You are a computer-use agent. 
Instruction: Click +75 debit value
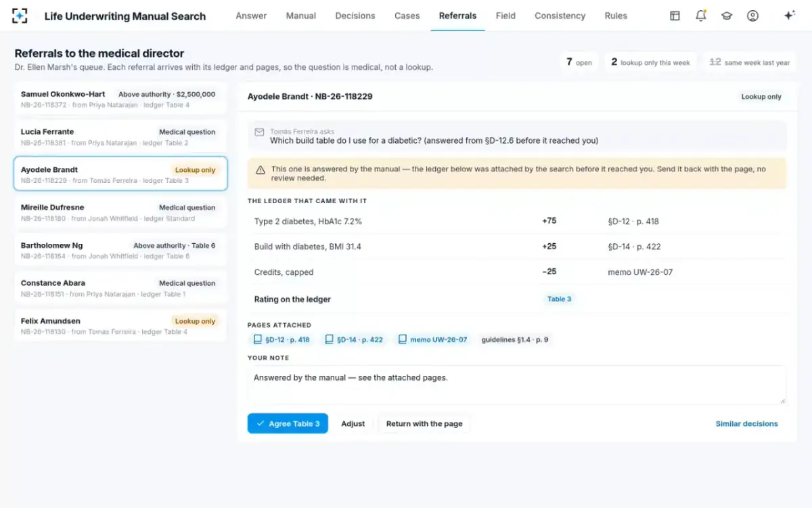[x=549, y=221]
